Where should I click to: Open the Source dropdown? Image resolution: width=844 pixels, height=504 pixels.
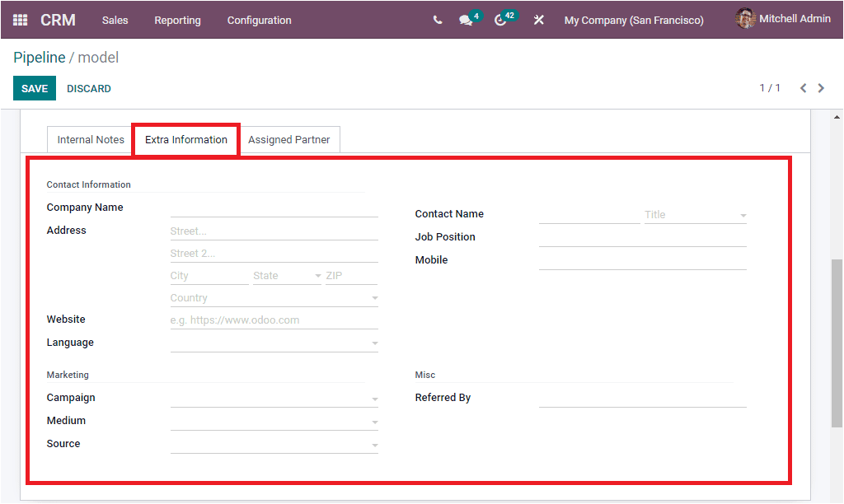coord(375,443)
